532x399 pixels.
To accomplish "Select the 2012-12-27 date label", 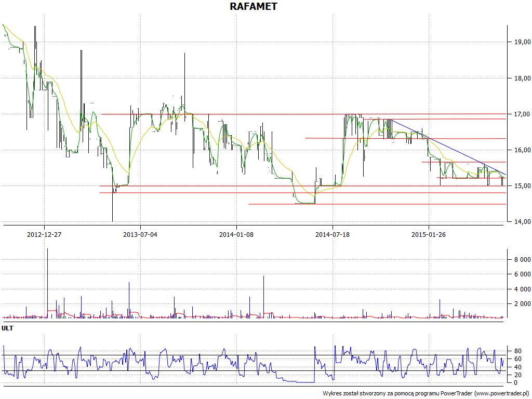I will tap(44, 234).
